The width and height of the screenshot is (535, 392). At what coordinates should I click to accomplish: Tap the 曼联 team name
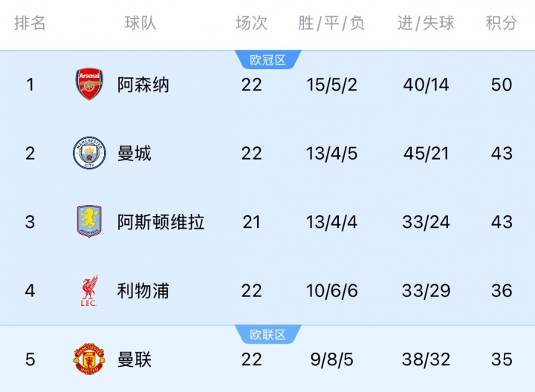point(134,359)
